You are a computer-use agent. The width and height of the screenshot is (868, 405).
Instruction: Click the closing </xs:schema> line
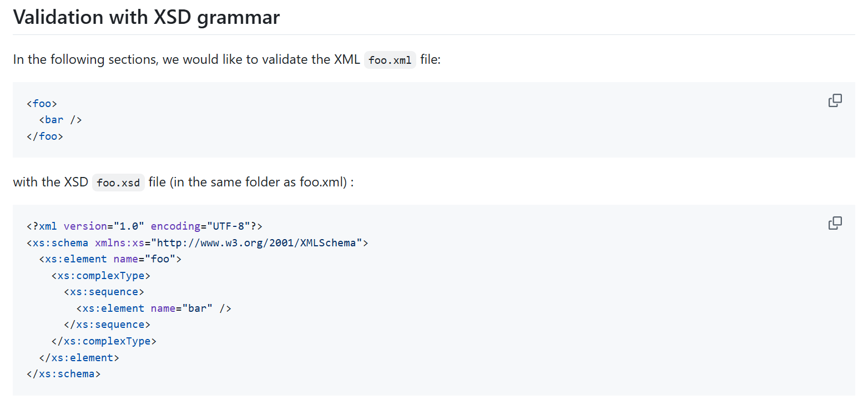pyautogui.click(x=63, y=374)
